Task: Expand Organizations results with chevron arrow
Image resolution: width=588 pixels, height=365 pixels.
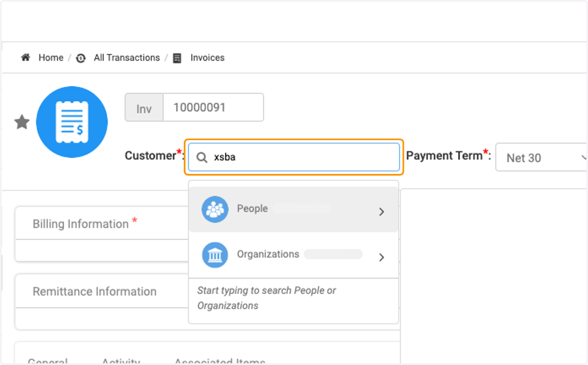Action: (382, 257)
